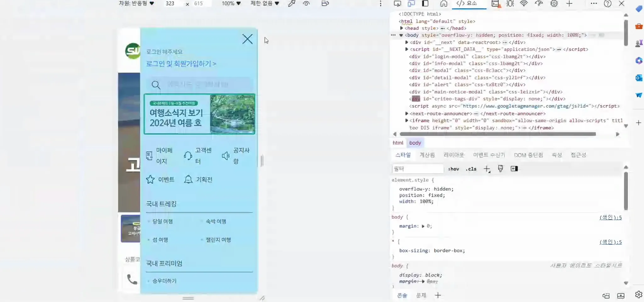Viewport: 644px width, 302px height.
Task: Click the 필터 styles filter field
Action: 418,169
